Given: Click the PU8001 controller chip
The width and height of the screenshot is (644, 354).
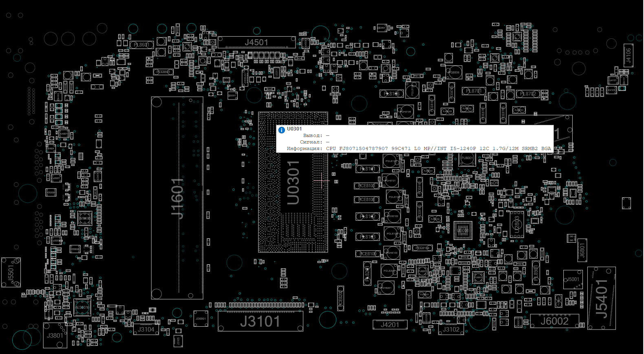Looking at the screenshot, I should tap(467, 158).
